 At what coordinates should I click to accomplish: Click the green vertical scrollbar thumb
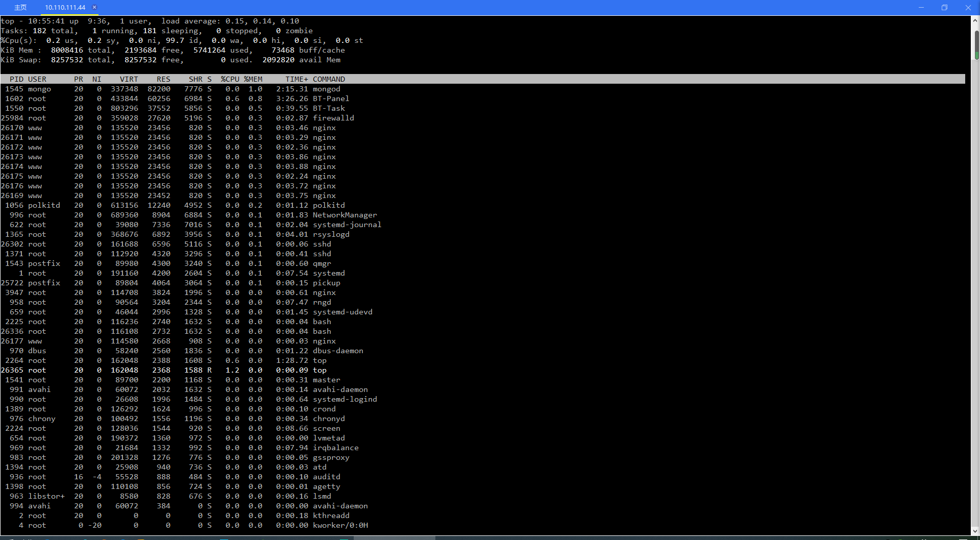coord(976,44)
